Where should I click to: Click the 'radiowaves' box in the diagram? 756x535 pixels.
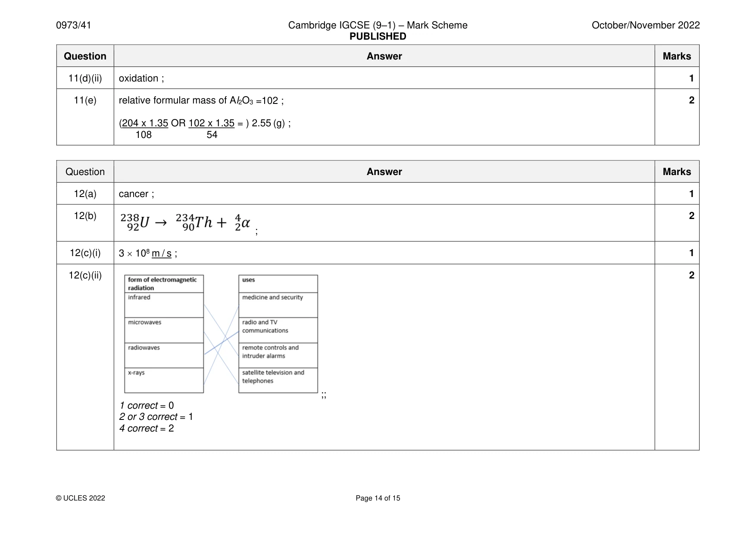(164, 356)
